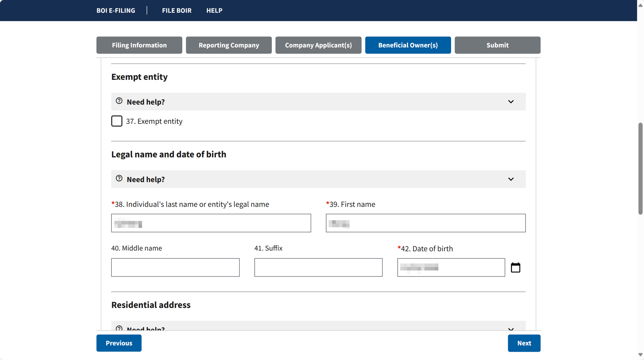Click the scrollbar up arrow
This screenshot has width=644, height=360.
(640, 5)
